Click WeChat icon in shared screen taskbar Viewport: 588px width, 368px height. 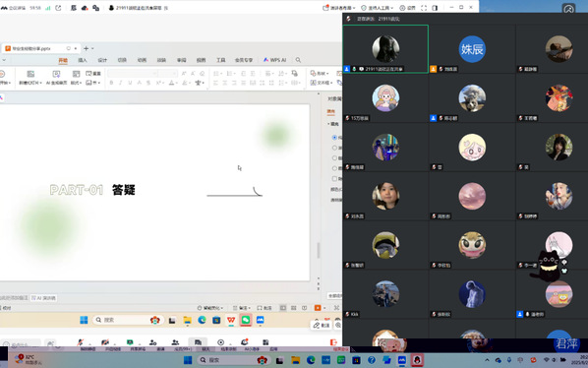[x=246, y=320]
